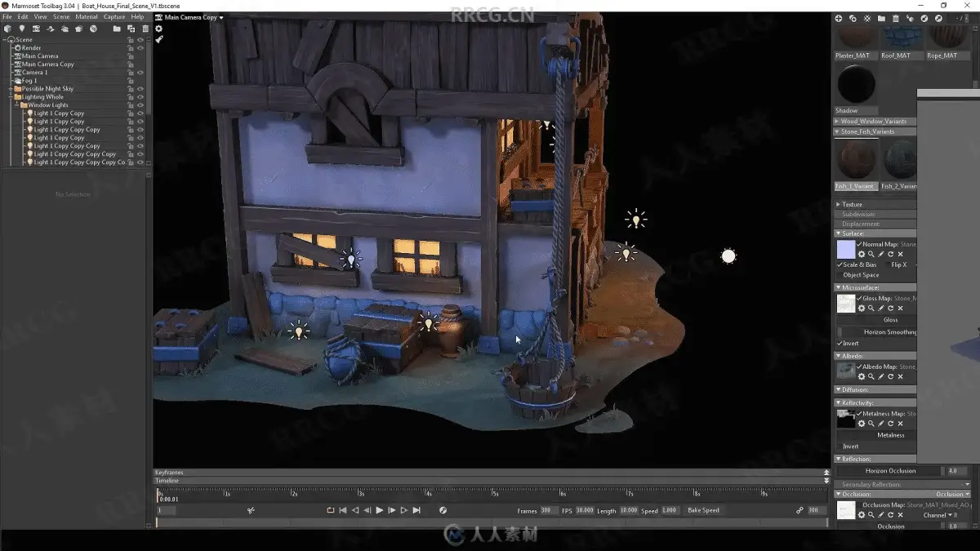
Task: Collapse the Window Lights folder
Action: point(18,105)
